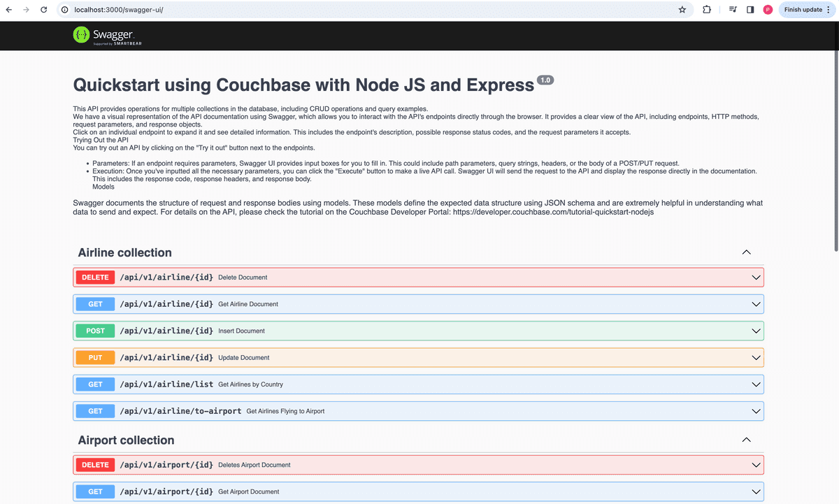839x504 pixels.
Task: Reload the page with browser refresh icon
Action: click(43, 10)
